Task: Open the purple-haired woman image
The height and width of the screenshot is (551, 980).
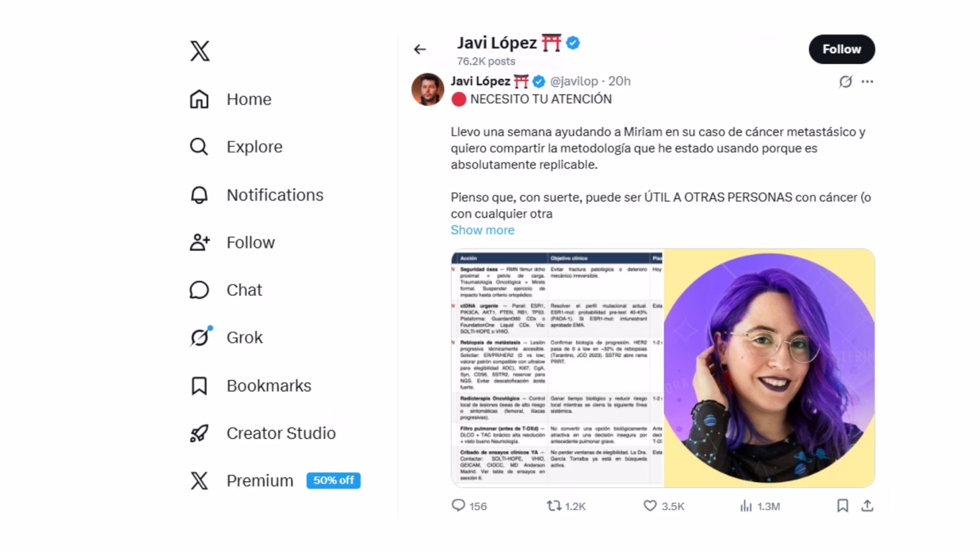Action: [769, 368]
